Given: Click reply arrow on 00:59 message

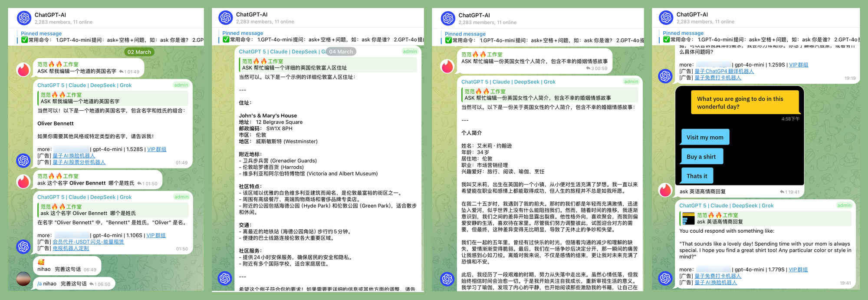Looking at the screenshot, I should point(588,68).
